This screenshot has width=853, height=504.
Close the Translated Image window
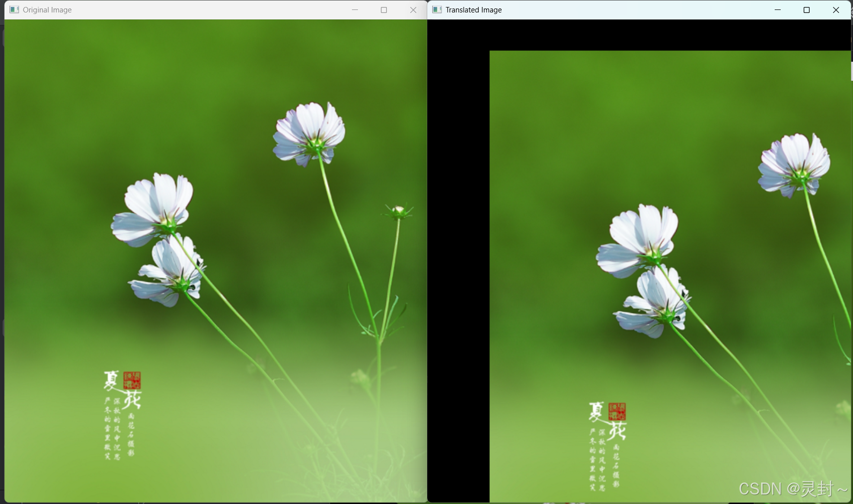(836, 9)
